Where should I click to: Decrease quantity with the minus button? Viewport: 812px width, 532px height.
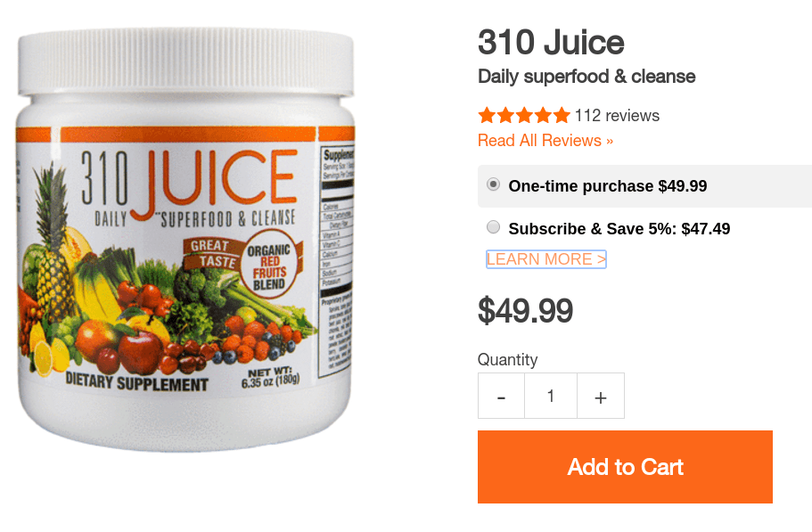click(501, 396)
